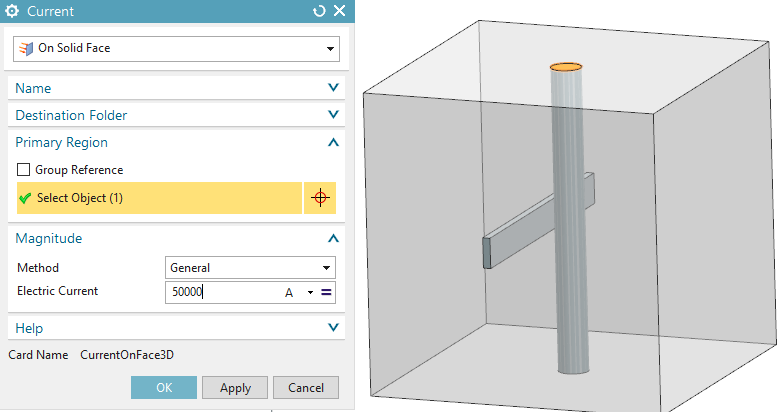The image size is (782, 412).
Task: Click the equals-sign expression icon
Action: [x=326, y=292]
